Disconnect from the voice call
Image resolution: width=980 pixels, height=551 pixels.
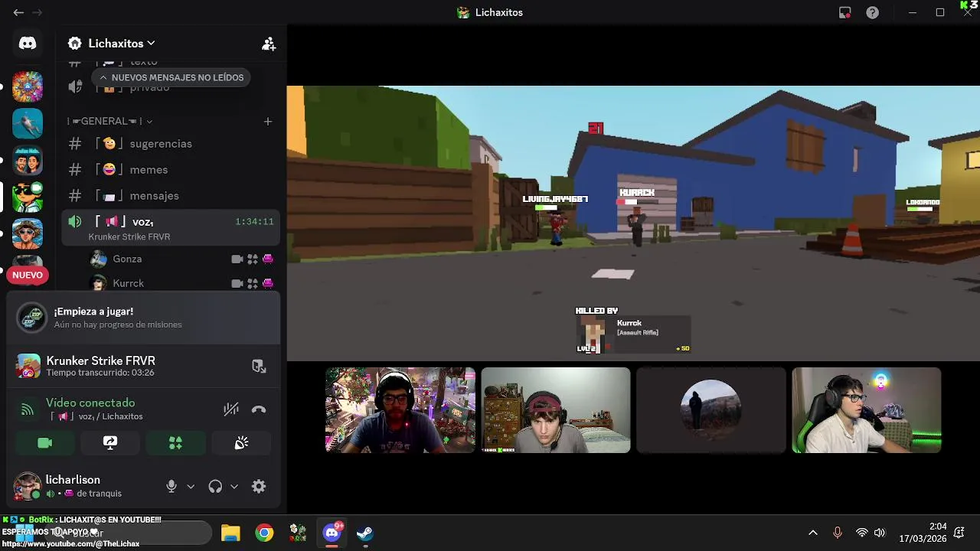[259, 409]
